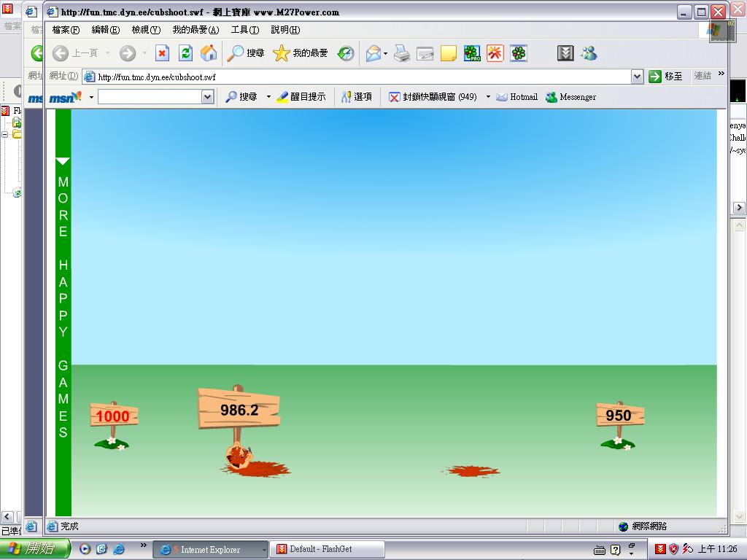Screen dimensions: 747x560
Task: Open the MSN search box dropdown
Action: pos(207,97)
